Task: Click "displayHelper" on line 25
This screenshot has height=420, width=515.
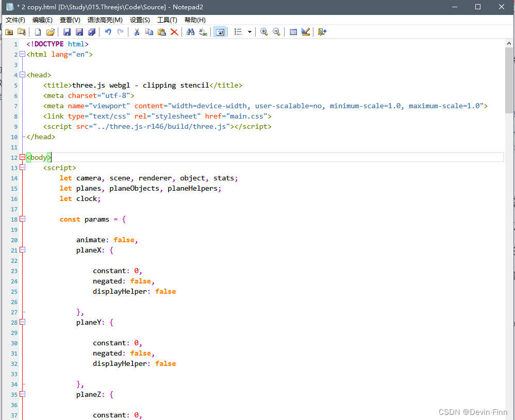Action: (x=120, y=292)
